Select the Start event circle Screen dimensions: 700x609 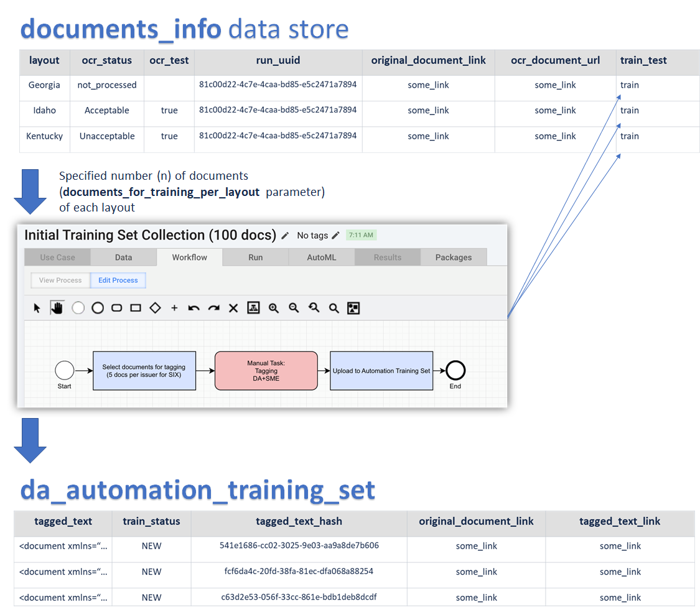coord(64,370)
